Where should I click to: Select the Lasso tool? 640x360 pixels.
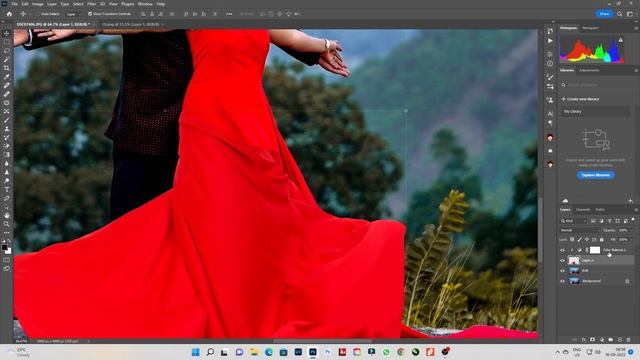tap(7, 51)
